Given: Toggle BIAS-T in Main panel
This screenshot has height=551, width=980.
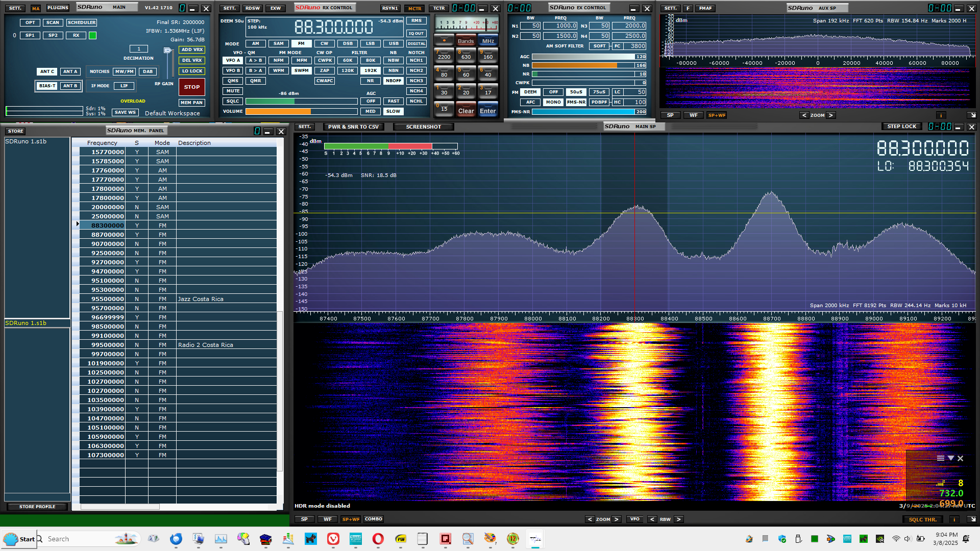Looking at the screenshot, I should [x=47, y=86].
